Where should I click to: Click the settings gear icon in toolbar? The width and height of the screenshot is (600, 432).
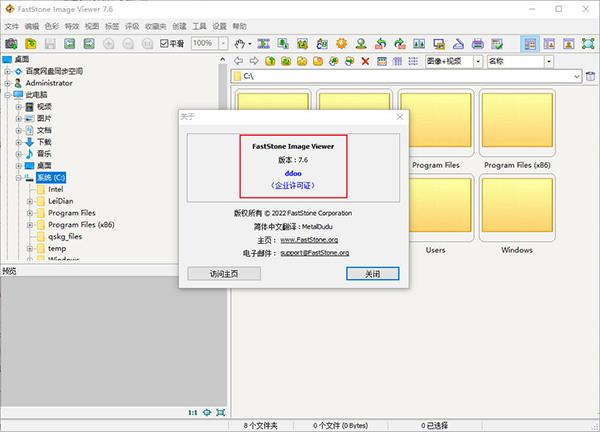(x=340, y=43)
